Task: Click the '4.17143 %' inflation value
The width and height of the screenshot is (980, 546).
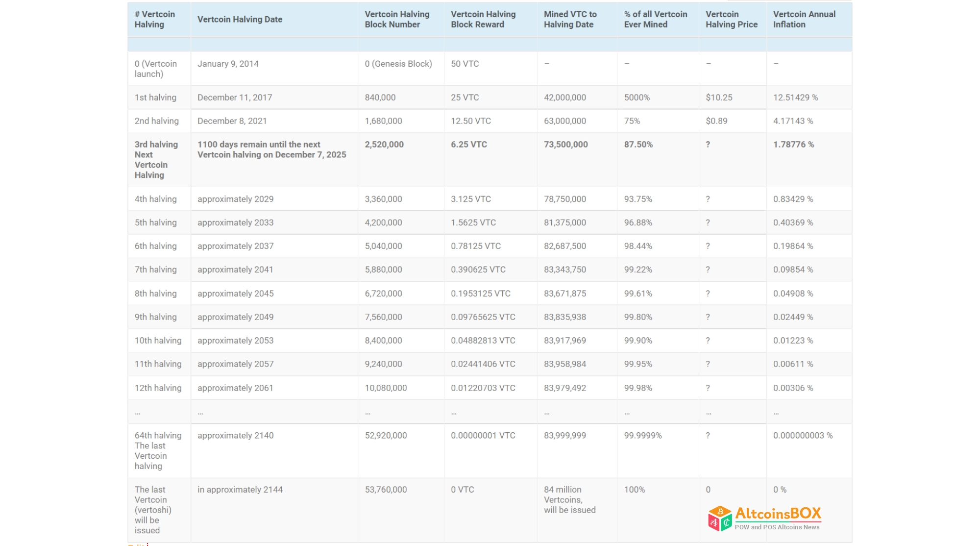Action: point(793,121)
